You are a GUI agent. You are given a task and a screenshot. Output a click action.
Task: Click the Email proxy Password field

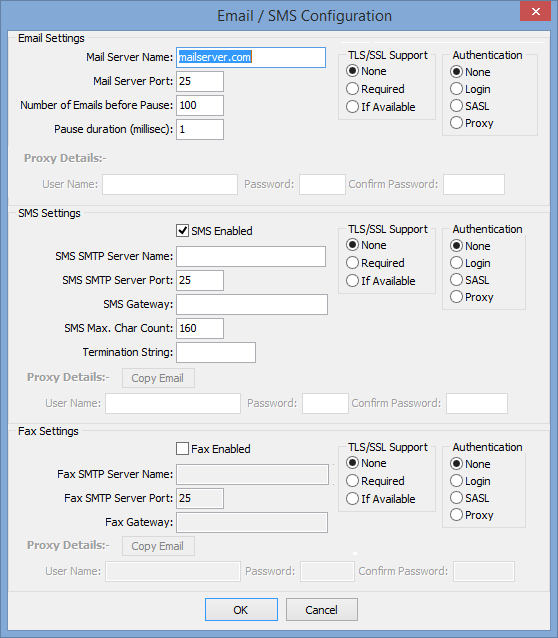click(x=322, y=184)
